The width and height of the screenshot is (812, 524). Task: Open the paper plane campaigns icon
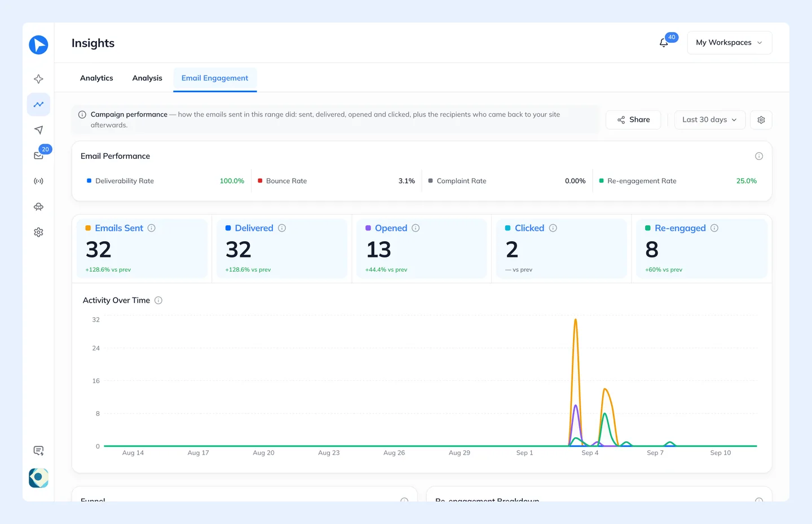pos(38,130)
